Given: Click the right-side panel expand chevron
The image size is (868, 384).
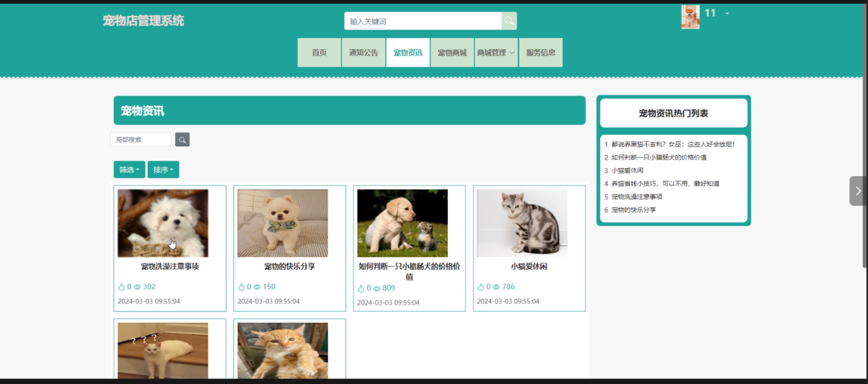Looking at the screenshot, I should pos(858,191).
